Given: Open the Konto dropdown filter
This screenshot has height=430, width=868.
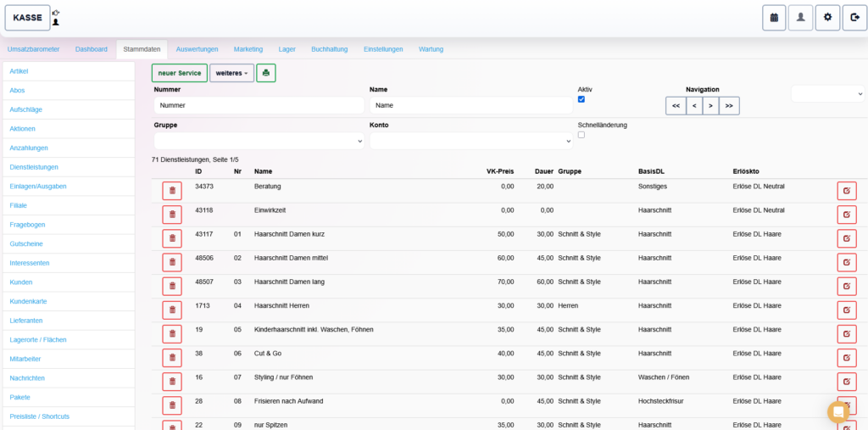Looking at the screenshot, I should (x=471, y=141).
